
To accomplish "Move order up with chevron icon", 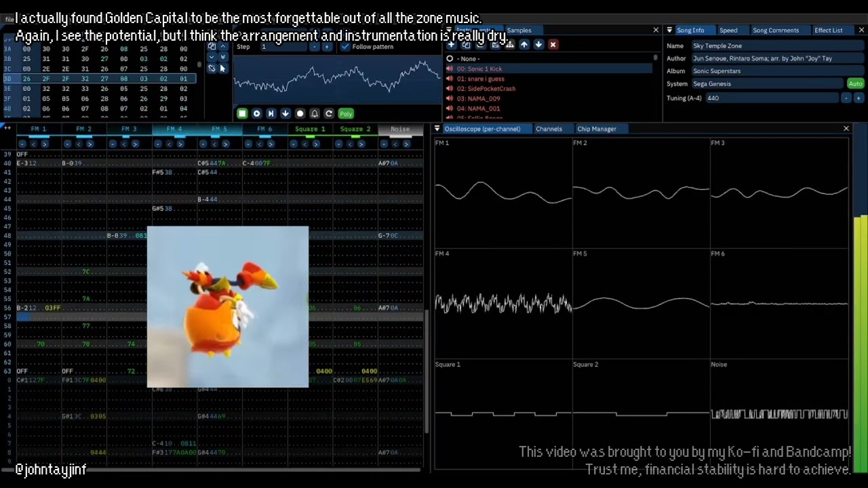I will pos(222,46).
